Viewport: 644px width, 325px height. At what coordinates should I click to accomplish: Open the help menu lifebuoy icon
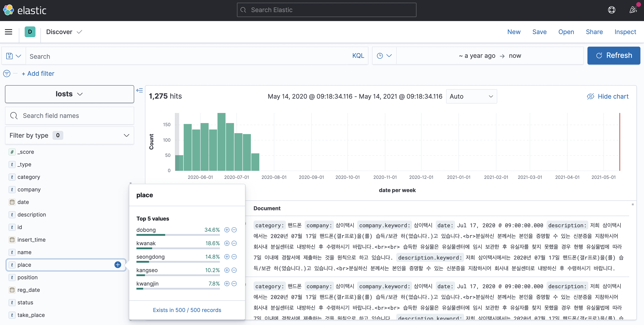coord(611,10)
